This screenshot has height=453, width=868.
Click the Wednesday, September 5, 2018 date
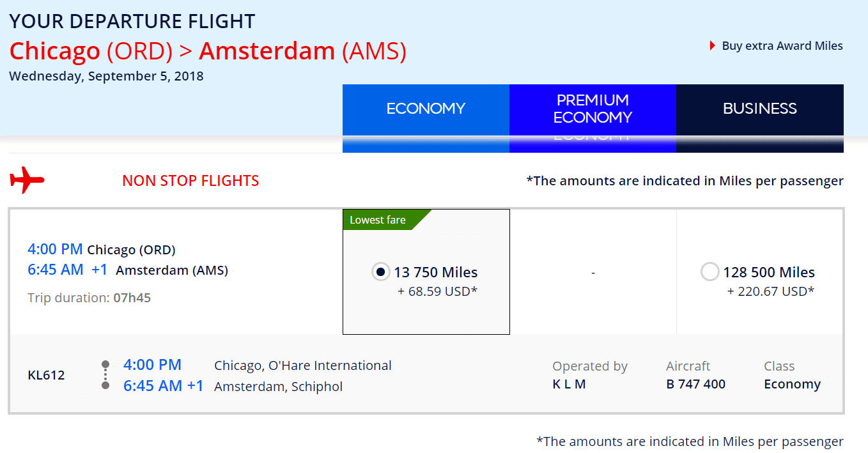click(x=106, y=76)
